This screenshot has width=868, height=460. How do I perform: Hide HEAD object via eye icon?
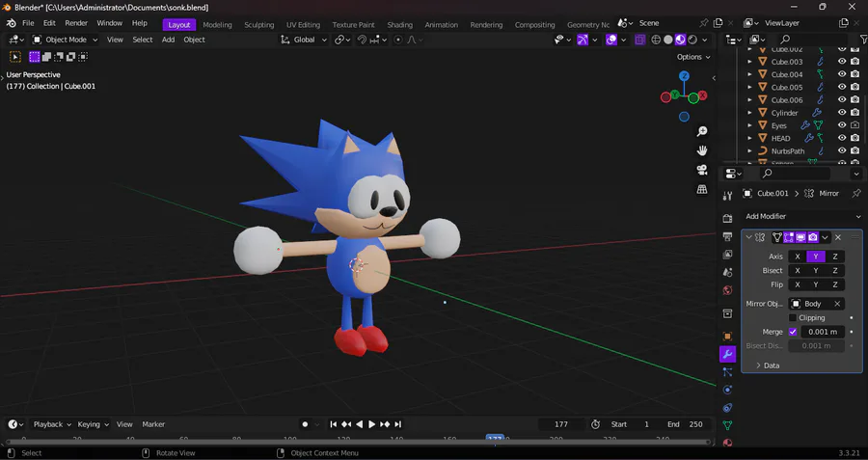(842, 138)
